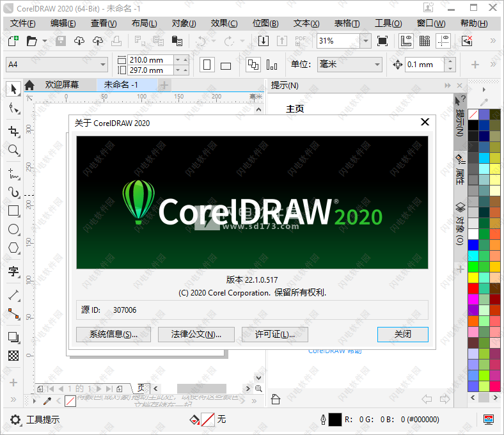
Task: Open the 编辑(E) menu
Action: coord(63,24)
